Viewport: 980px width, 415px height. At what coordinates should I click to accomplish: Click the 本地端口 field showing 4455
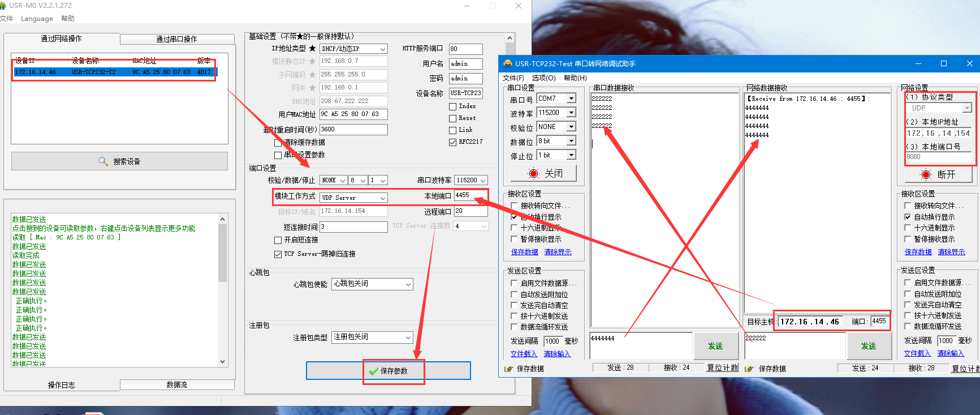tap(470, 195)
